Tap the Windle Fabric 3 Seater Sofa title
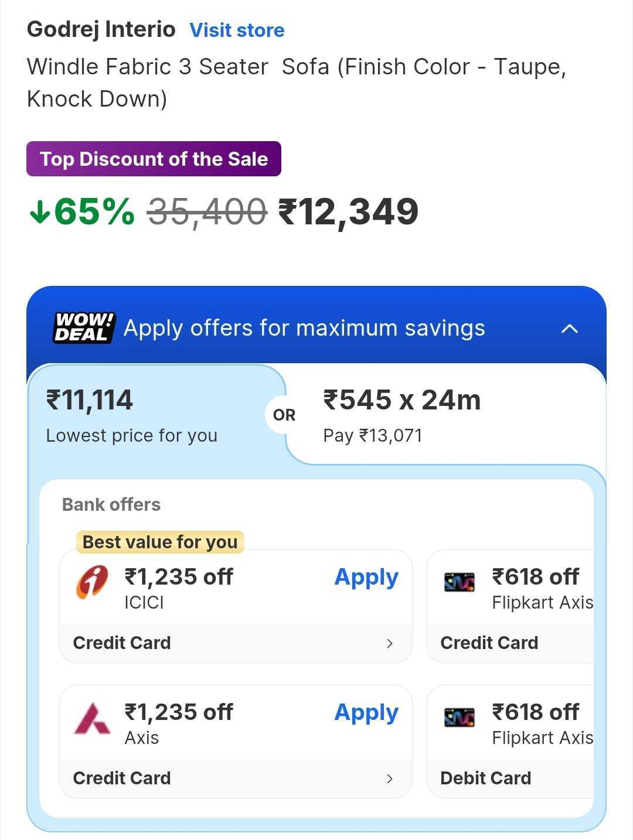This screenshot has height=840, width=633. [x=296, y=83]
